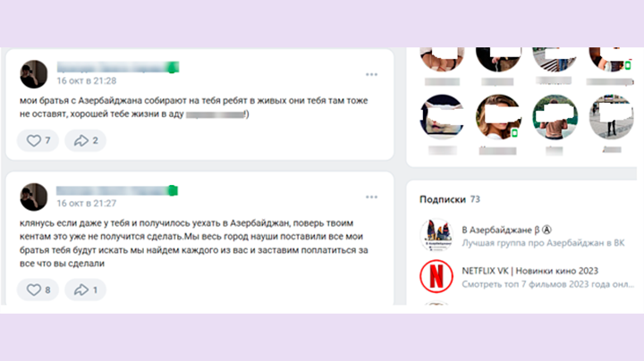Like the 21:28 post with 7 likes
Viewport: 644px width, 361px height.
[38, 140]
